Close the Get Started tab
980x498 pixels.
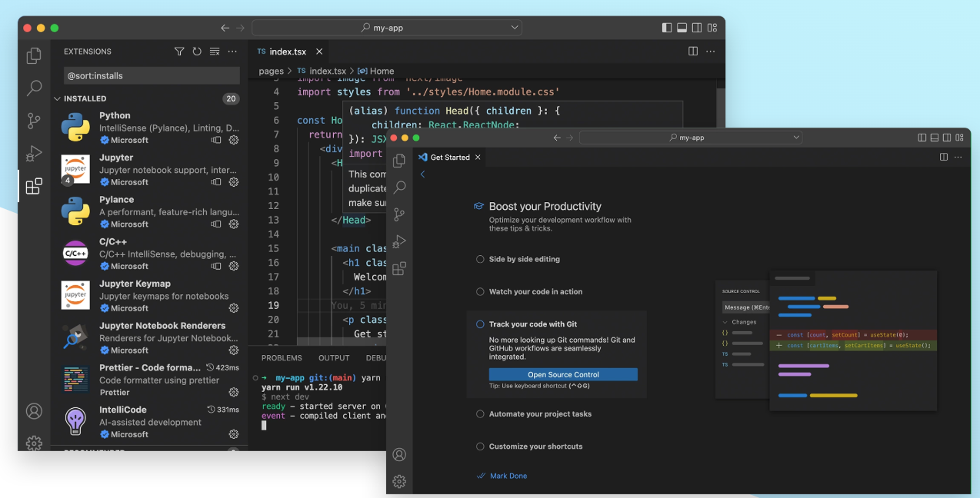tap(478, 157)
